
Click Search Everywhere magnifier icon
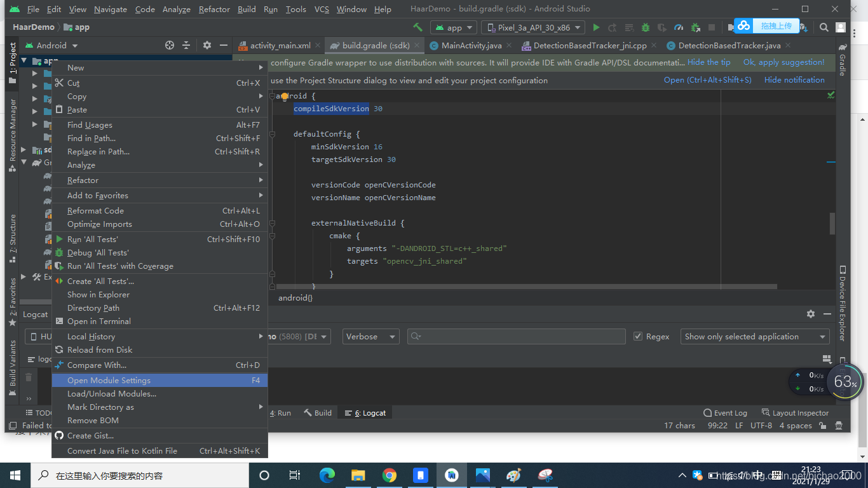coord(824,27)
